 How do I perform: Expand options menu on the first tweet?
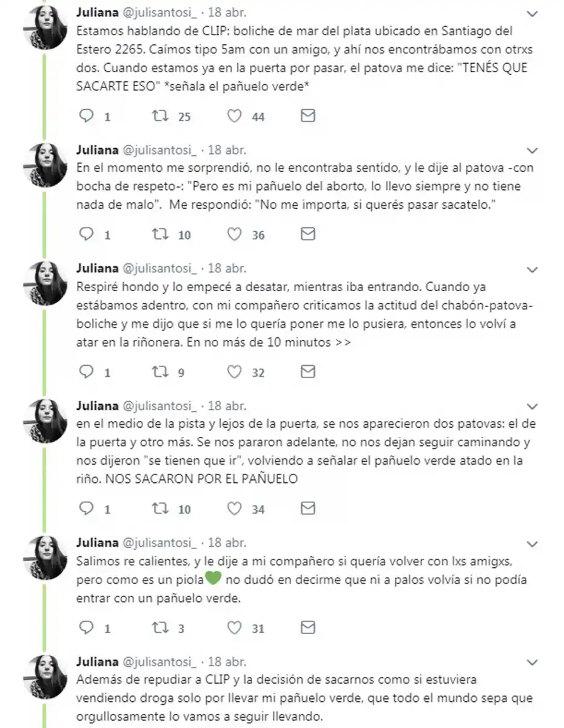pos(532,13)
